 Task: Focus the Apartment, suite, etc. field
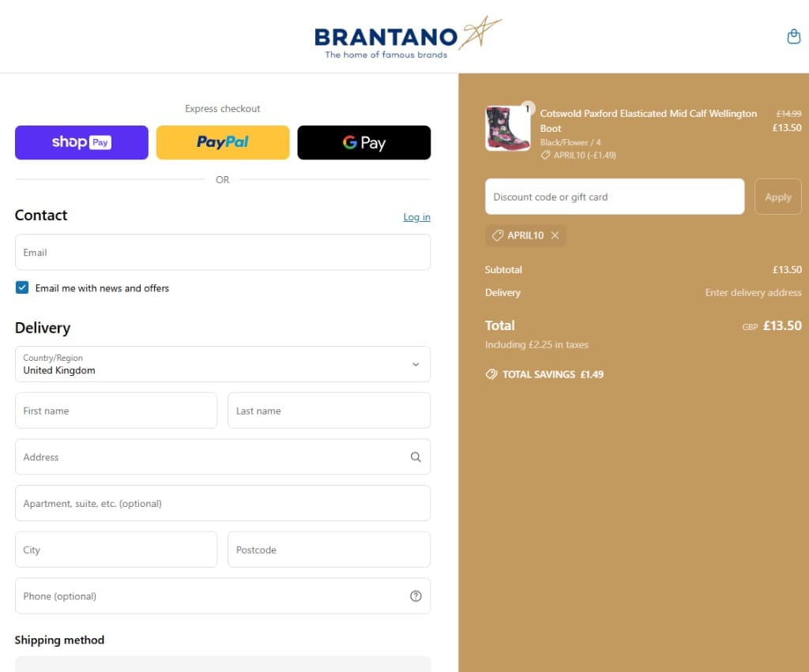223,503
